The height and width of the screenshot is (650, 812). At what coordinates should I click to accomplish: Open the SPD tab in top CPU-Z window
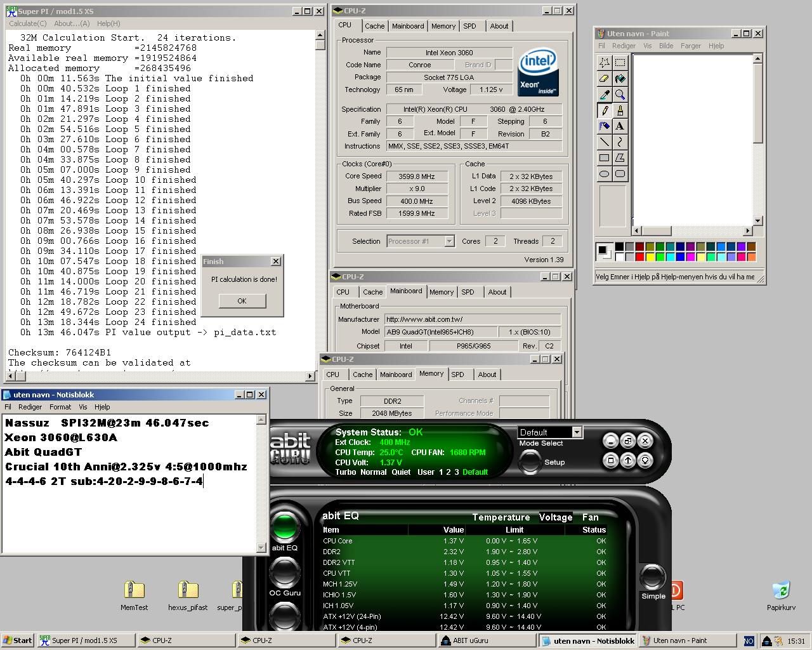(x=469, y=26)
